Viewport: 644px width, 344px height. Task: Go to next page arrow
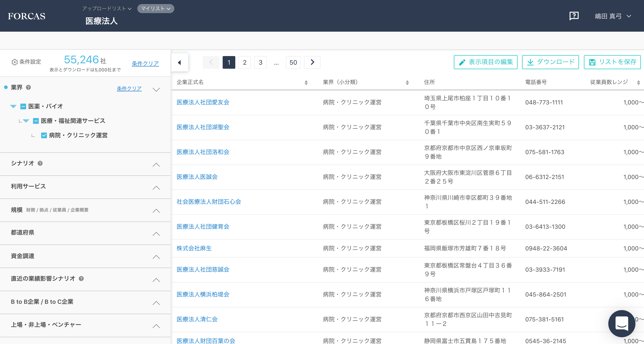pyautogui.click(x=312, y=62)
